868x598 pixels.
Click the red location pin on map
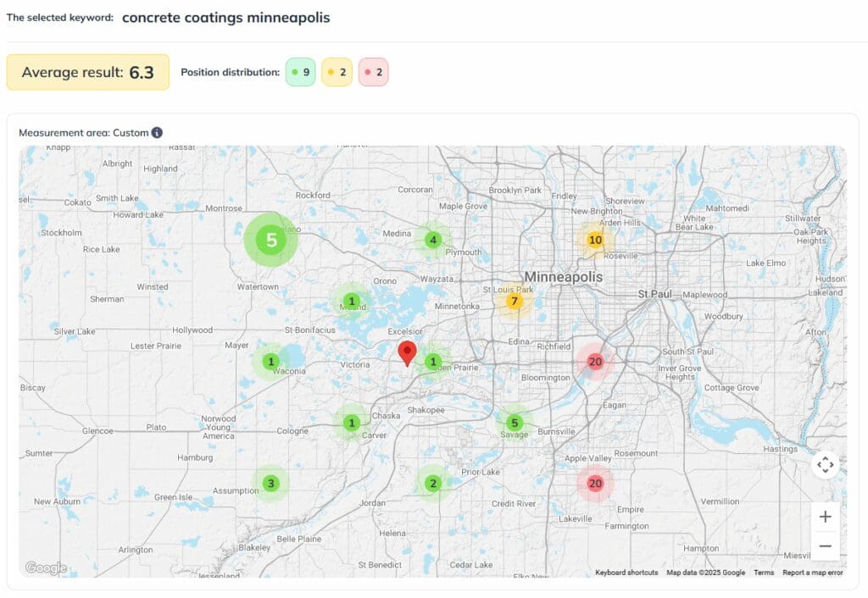(x=407, y=352)
